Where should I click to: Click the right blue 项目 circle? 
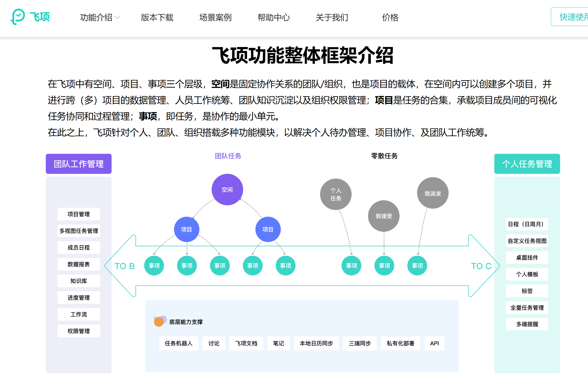(x=268, y=229)
